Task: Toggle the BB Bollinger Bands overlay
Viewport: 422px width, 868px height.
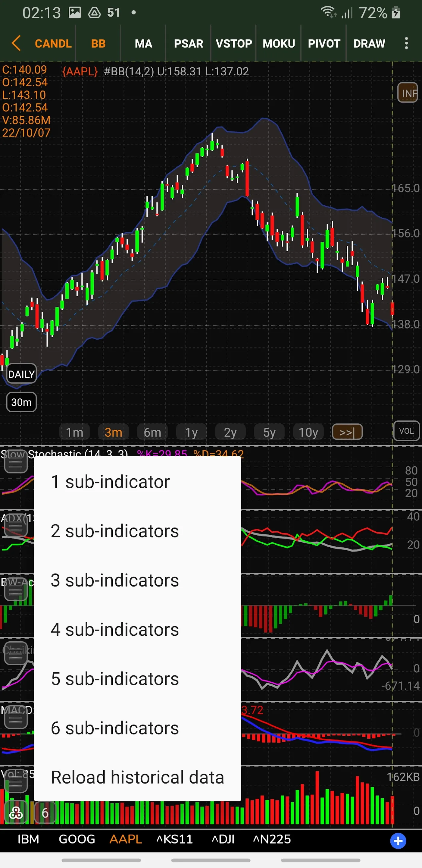Action: [x=98, y=43]
